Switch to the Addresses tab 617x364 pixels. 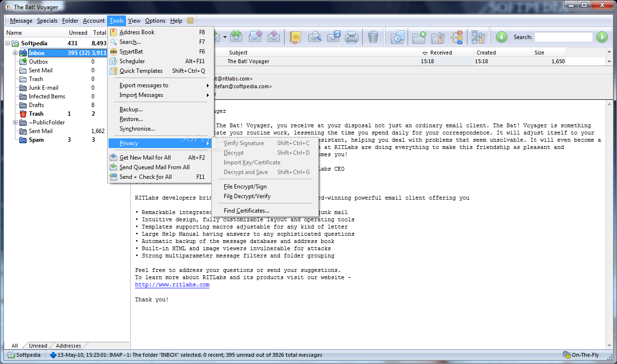pos(69,346)
